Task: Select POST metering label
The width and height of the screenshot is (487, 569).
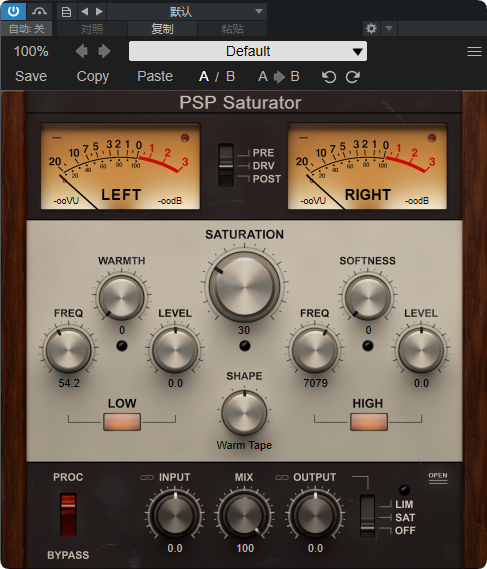Action: pyautogui.click(x=267, y=179)
